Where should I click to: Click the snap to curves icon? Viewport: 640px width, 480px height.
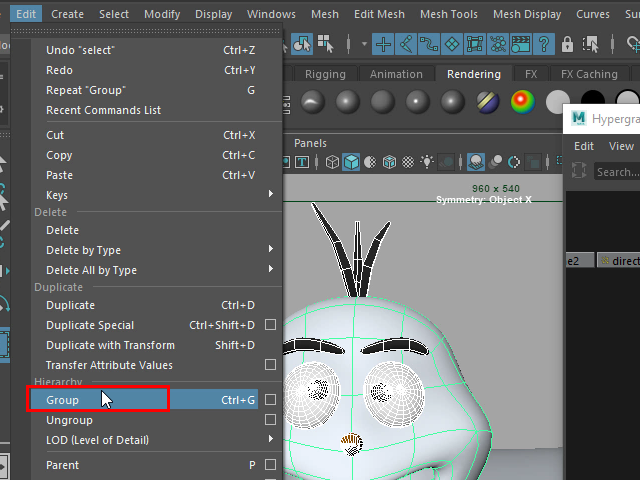pyautogui.click(x=406, y=44)
